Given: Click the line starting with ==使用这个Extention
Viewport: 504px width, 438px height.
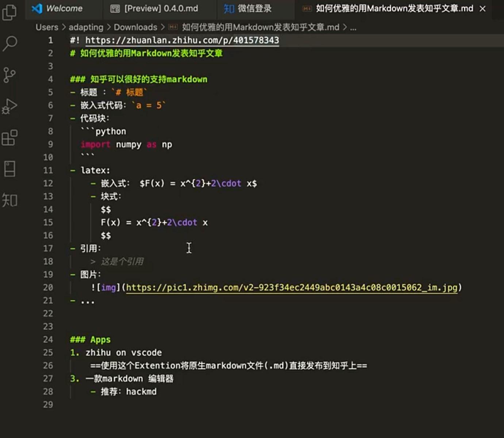Looking at the screenshot, I should tap(228, 365).
